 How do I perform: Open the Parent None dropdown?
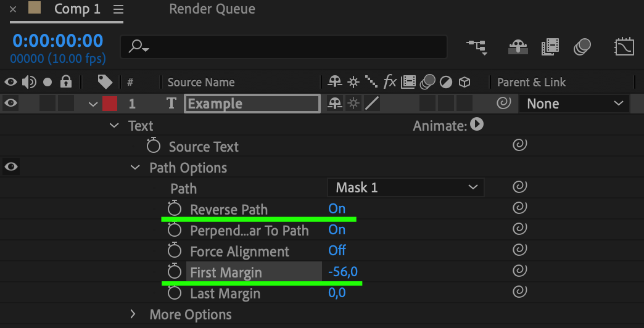(574, 104)
